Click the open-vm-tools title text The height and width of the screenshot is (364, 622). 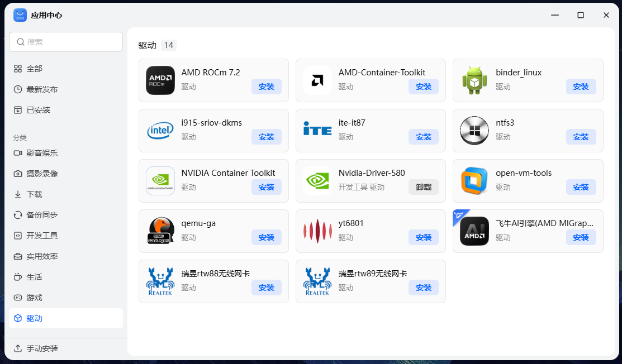pyautogui.click(x=524, y=173)
